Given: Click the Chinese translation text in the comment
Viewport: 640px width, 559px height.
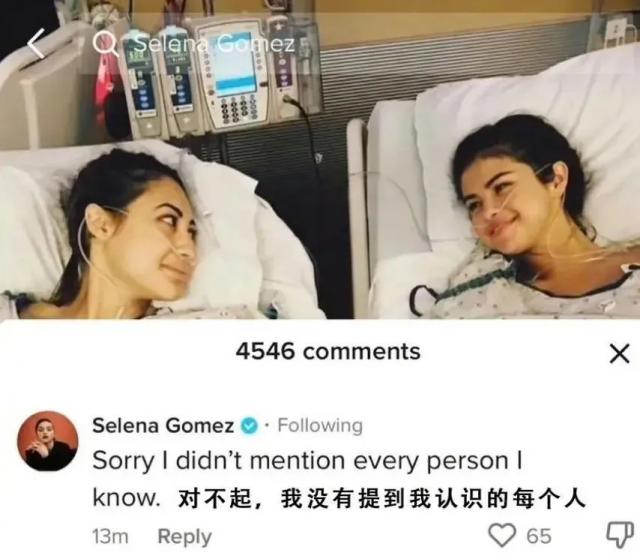Looking at the screenshot, I should [x=382, y=499].
